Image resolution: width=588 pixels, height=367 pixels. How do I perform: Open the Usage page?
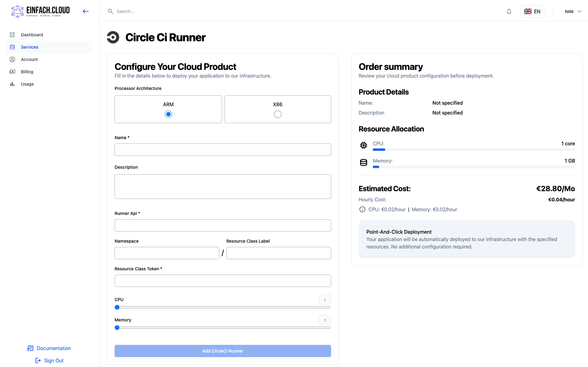point(27,84)
